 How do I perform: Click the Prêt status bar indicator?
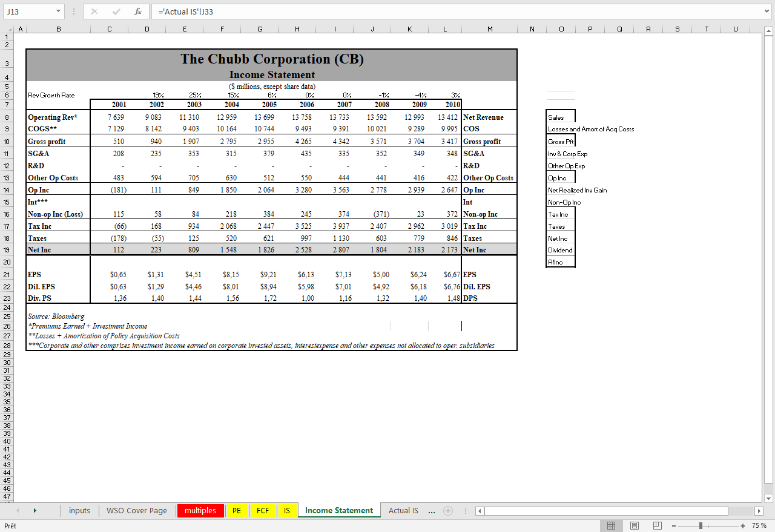point(10,525)
